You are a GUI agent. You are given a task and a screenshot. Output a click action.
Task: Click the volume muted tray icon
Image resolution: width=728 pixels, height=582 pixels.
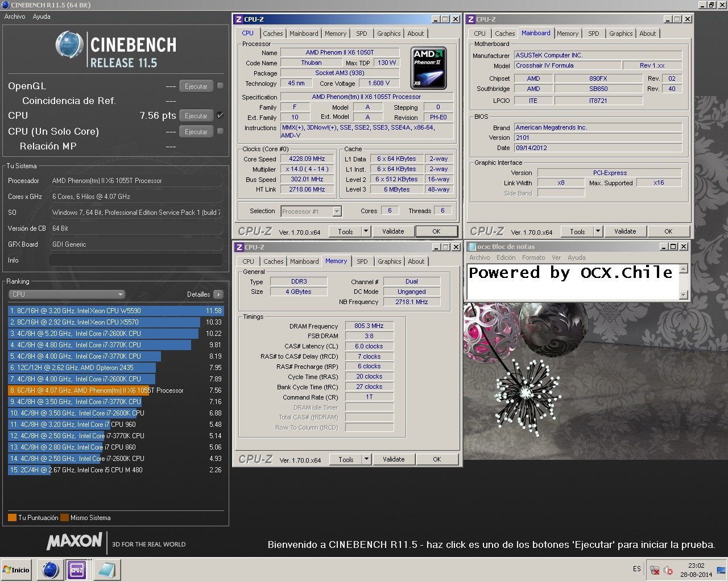point(668,570)
